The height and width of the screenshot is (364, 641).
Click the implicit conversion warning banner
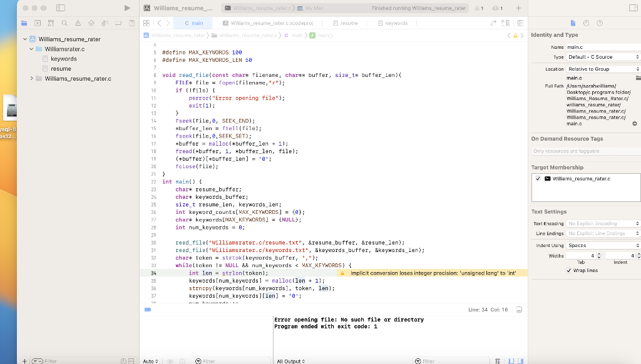click(x=432, y=273)
